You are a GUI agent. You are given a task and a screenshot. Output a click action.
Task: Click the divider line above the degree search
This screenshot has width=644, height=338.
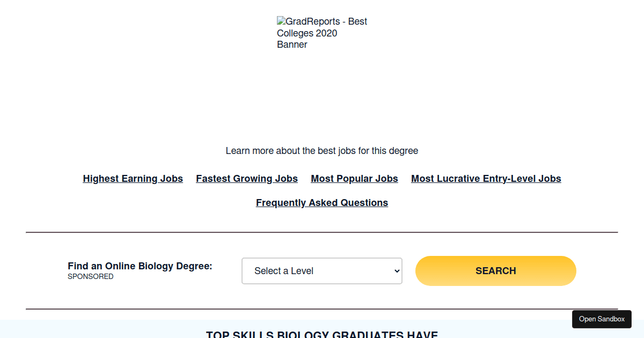pyautogui.click(x=322, y=232)
